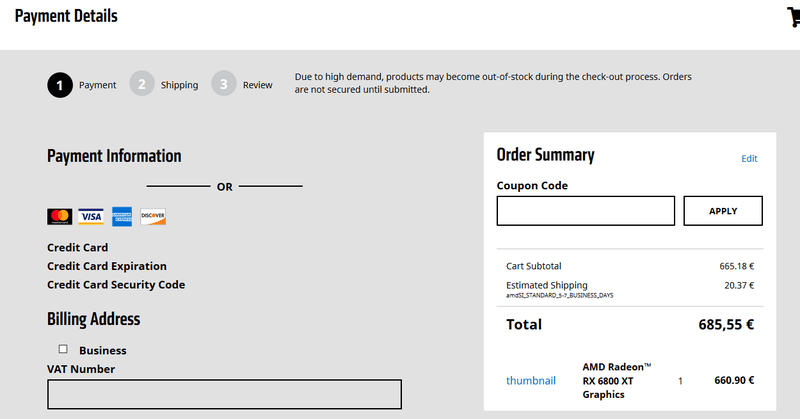Click the step 3 Review circle

tap(224, 85)
